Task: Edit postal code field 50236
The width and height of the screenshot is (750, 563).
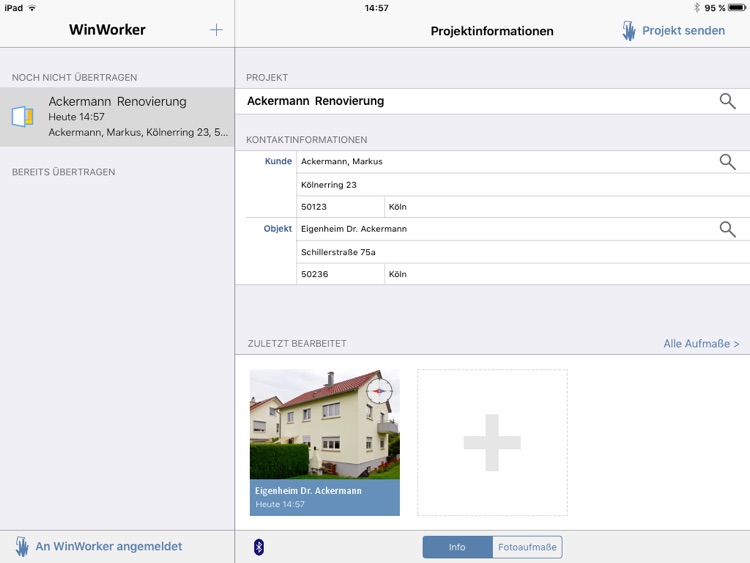Action: pos(340,274)
